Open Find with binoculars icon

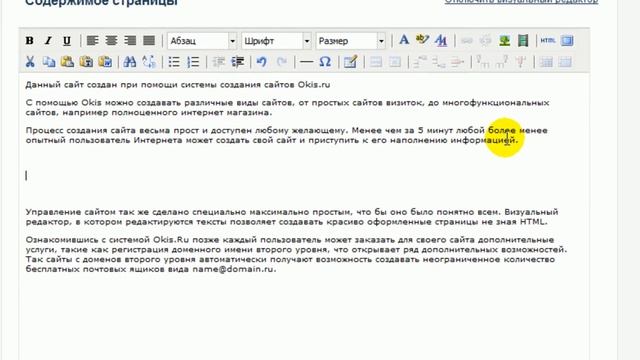click(x=130, y=62)
